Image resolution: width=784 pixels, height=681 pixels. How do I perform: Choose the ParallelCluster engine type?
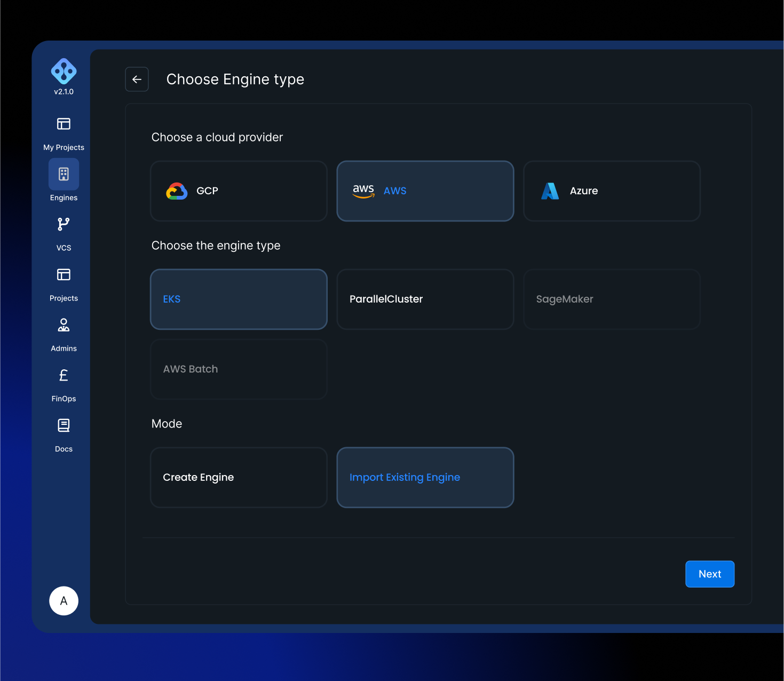click(x=425, y=299)
